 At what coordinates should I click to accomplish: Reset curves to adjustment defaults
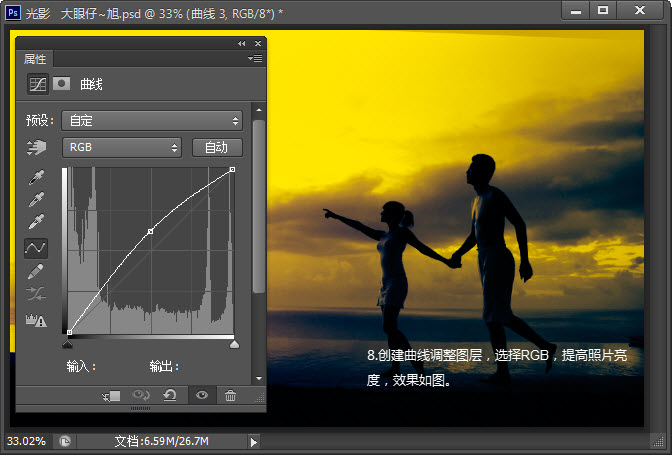tap(170, 395)
